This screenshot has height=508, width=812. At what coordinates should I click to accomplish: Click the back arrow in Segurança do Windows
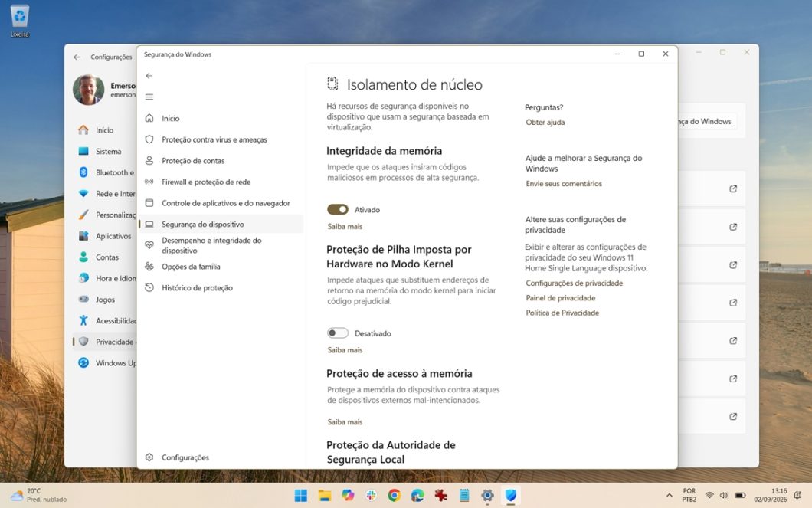tap(149, 76)
